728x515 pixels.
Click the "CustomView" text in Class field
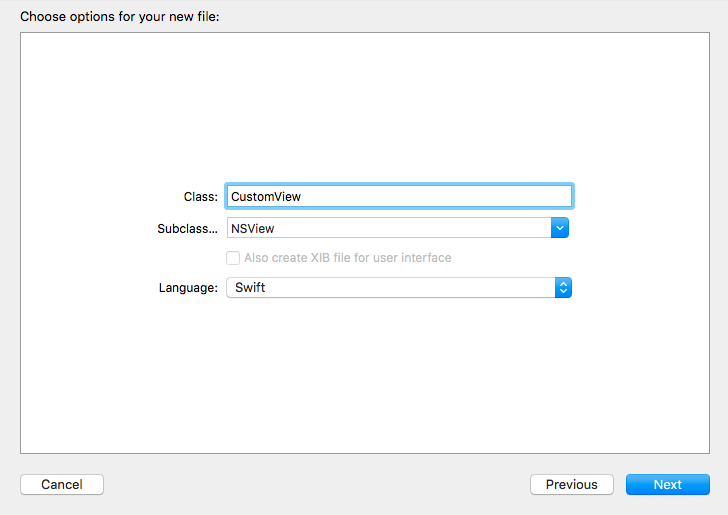266,197
